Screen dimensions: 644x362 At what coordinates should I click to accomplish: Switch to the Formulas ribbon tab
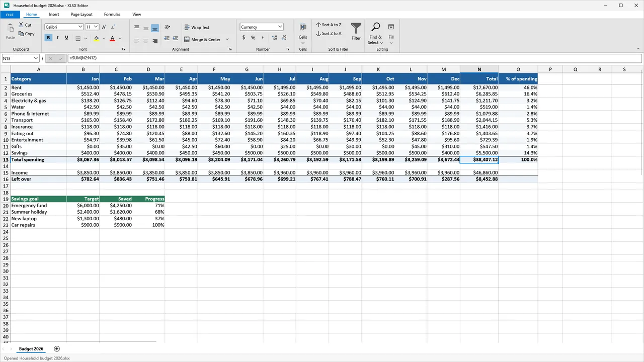(x=112, y=15)
